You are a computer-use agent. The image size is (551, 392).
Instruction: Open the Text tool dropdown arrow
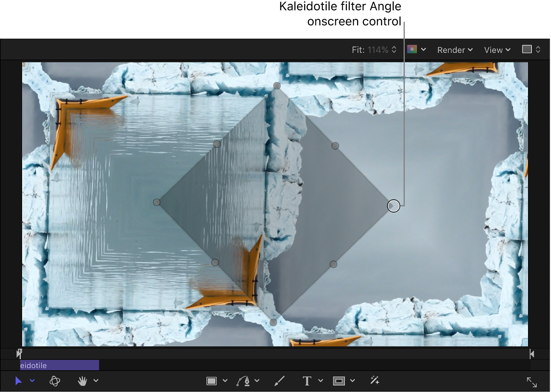point(320,381)
